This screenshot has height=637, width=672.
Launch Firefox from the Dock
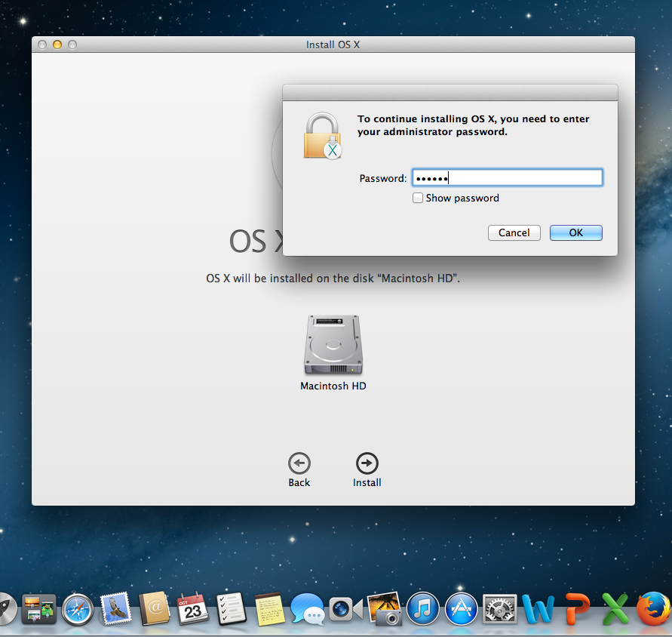click(654, 609)
